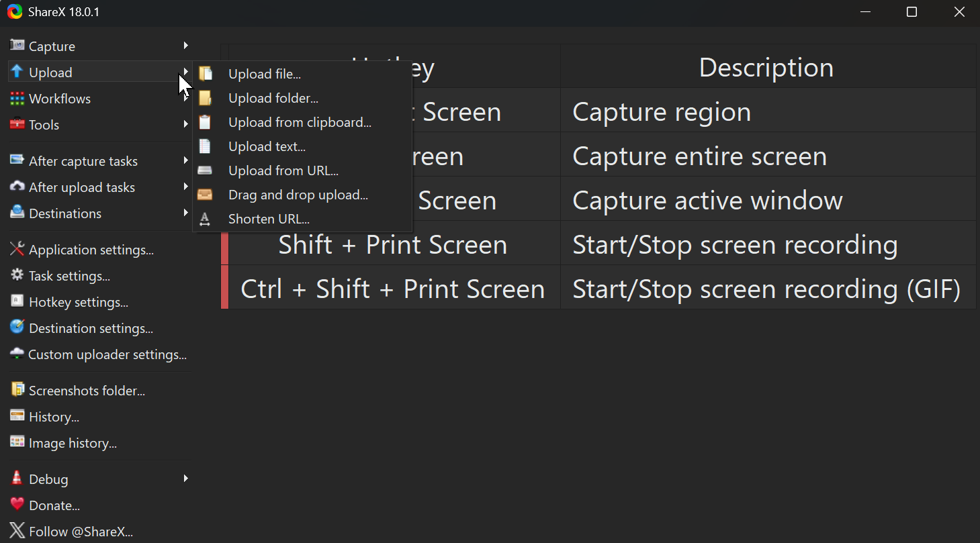Image resolution: width=980 pixels, height=543 pixels.
Task: Click the Shift + Print Screen hotkey cell
Action: tap(394, 244)
